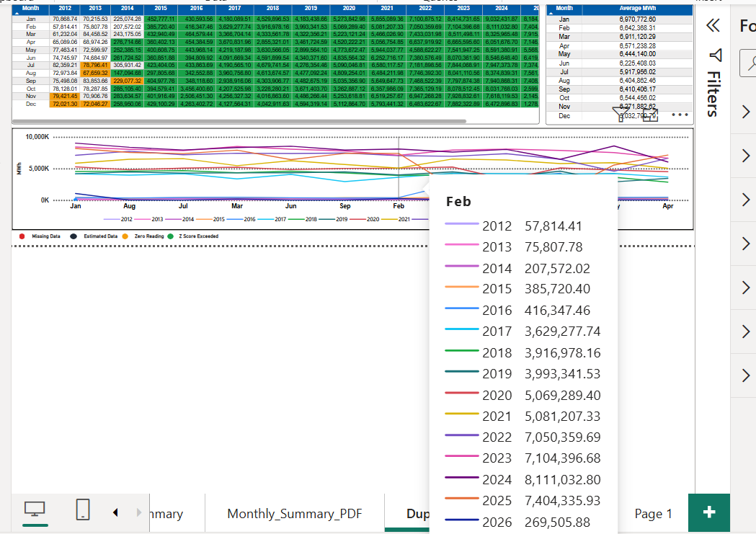Sort by the Average MWh column header

(637, 8)
